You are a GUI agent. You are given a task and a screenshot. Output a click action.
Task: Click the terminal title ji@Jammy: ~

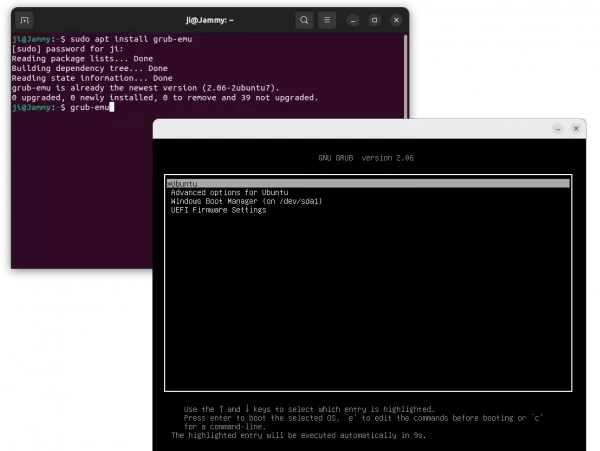tap(210, 20)
